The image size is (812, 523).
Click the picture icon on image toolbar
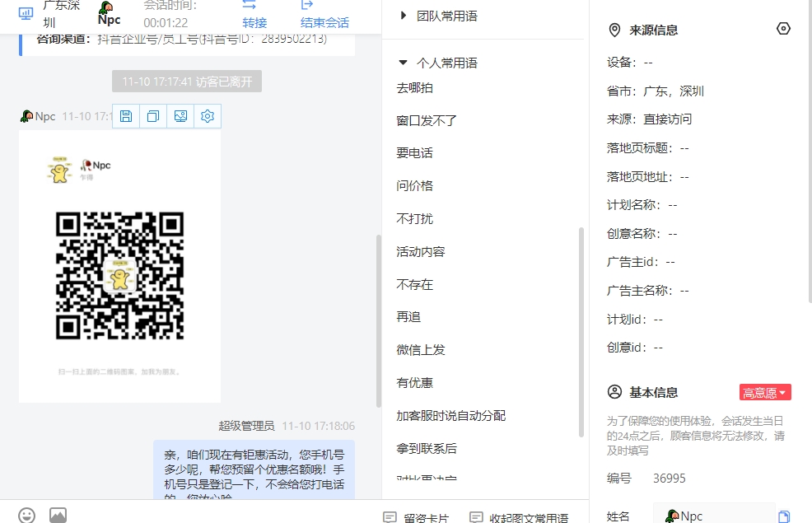[x=180, y=116]
